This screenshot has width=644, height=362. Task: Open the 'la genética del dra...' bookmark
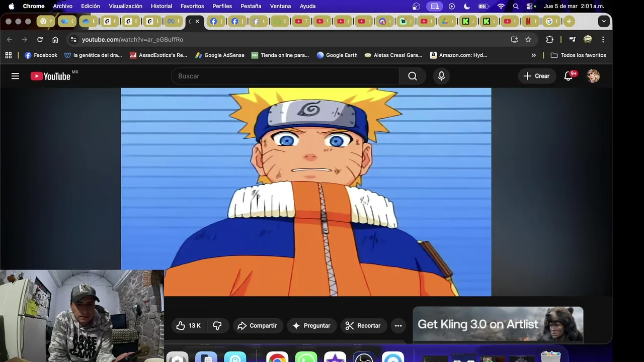coord(93,55)
